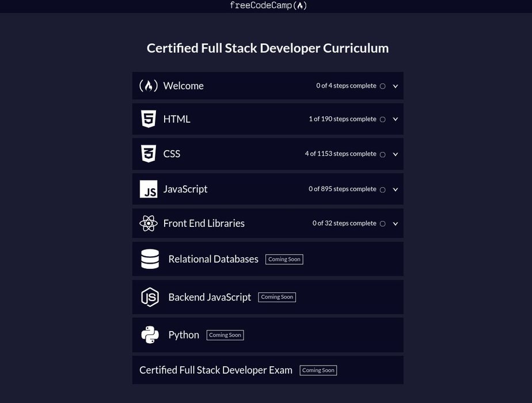Expand the CSS section chevron
The height and width of the screenshot is (403, 532).
click(x=396, y=154)
